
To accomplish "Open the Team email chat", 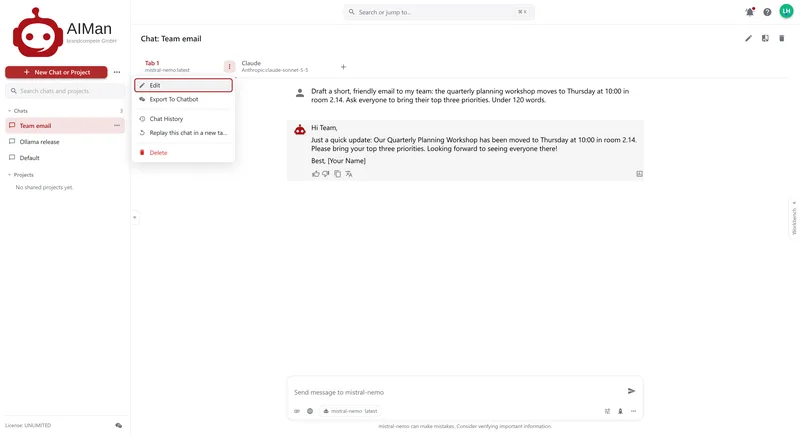I will pyautogui.click(x=65, y=125).
